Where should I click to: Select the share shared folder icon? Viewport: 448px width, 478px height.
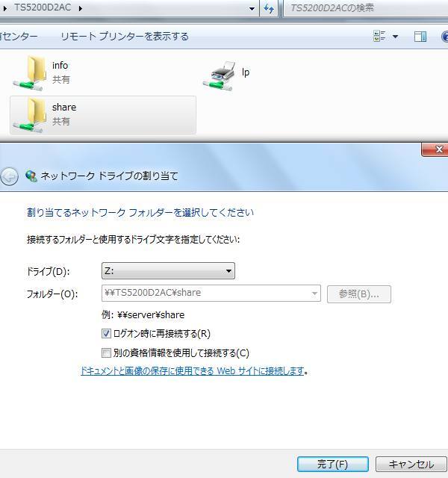pyautogui.click(x=30, y=114)
